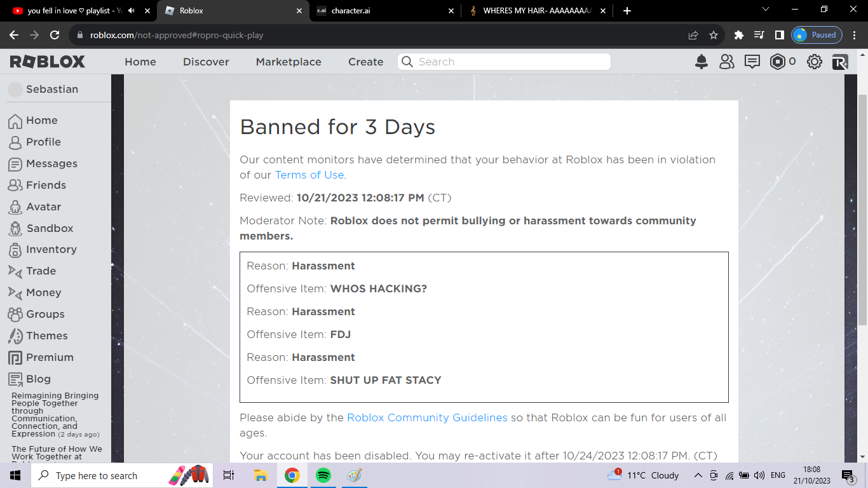This screenshot has width=868, height=488.
Task: Click the Roblox search field
Action: [505, 62]
